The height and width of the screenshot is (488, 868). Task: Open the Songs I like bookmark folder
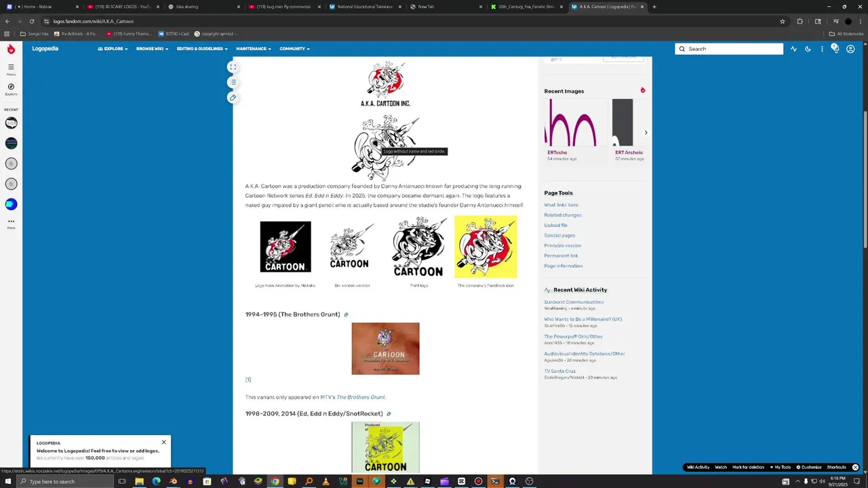coord(35,34)
